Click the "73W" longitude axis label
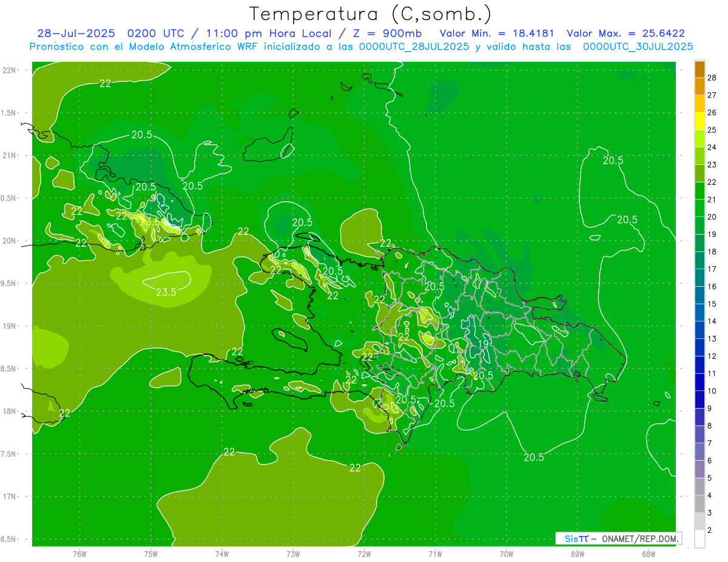The height and width of the screenshot is (562, 728). 293,554
